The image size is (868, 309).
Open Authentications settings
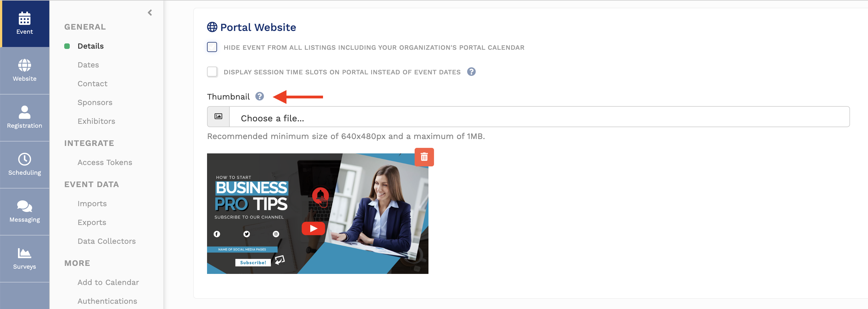(107, 301)
